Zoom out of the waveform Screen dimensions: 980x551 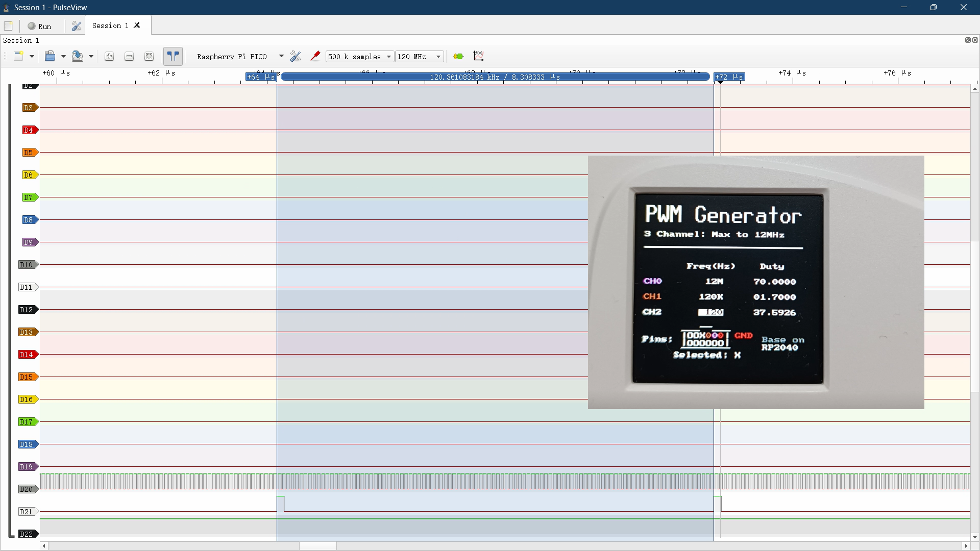pyautogui.click(x=129, y=56)
